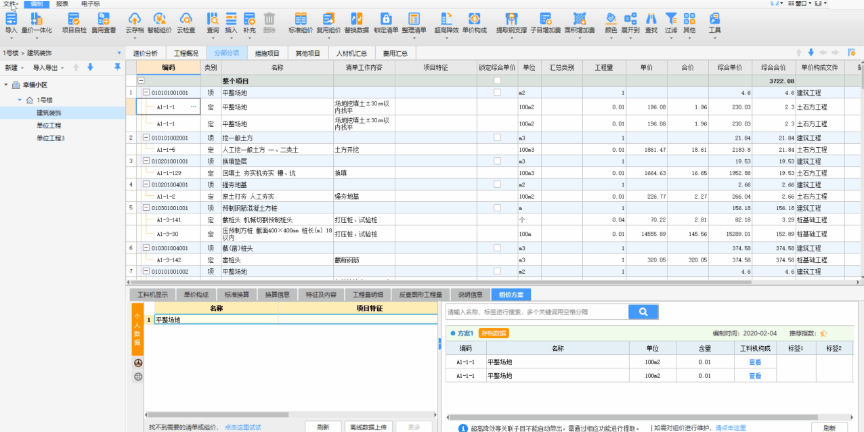The image size is (864, 432).
Task: Click the first 查看 link in 工料机构成
Action: (755, 361)
